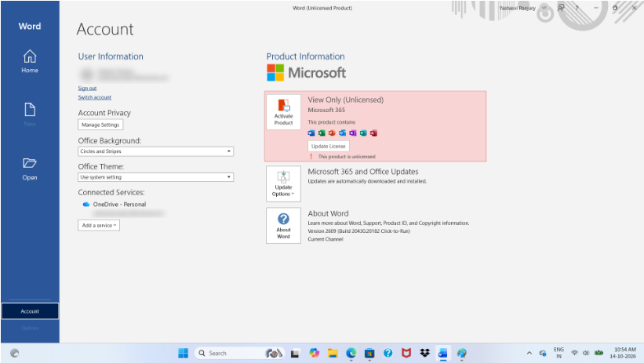Open Dropbox from the taskbar
Screen dimensions: 644x363
click(x=424, y=353)
